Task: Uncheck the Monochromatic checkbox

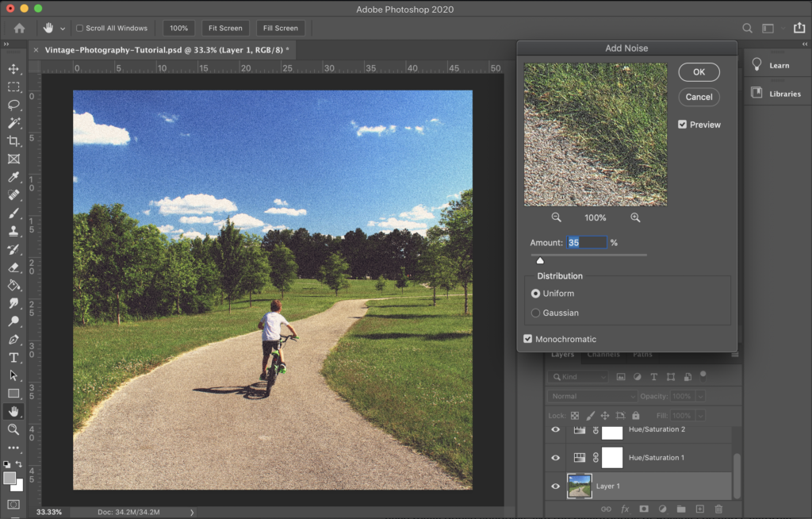Action: (x=528, y=339)
